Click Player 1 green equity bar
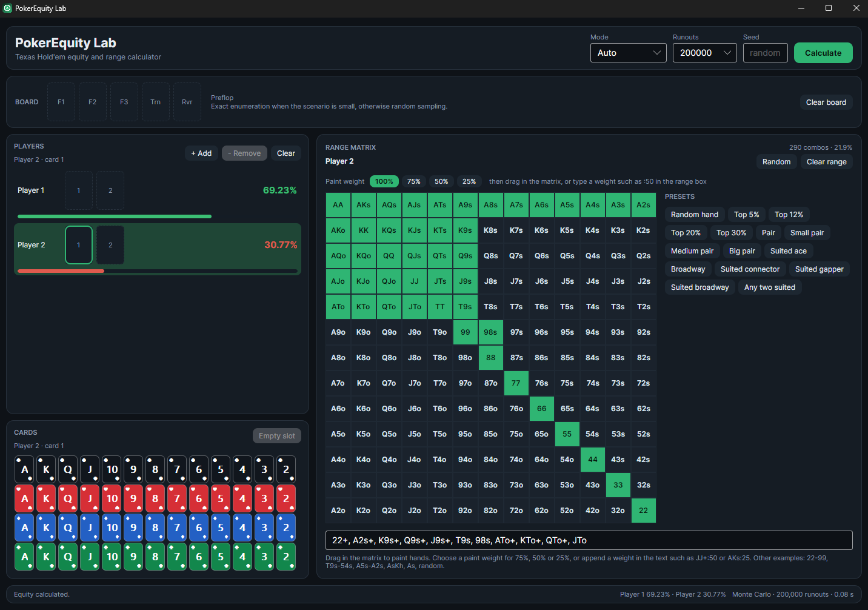 [115, 216]
